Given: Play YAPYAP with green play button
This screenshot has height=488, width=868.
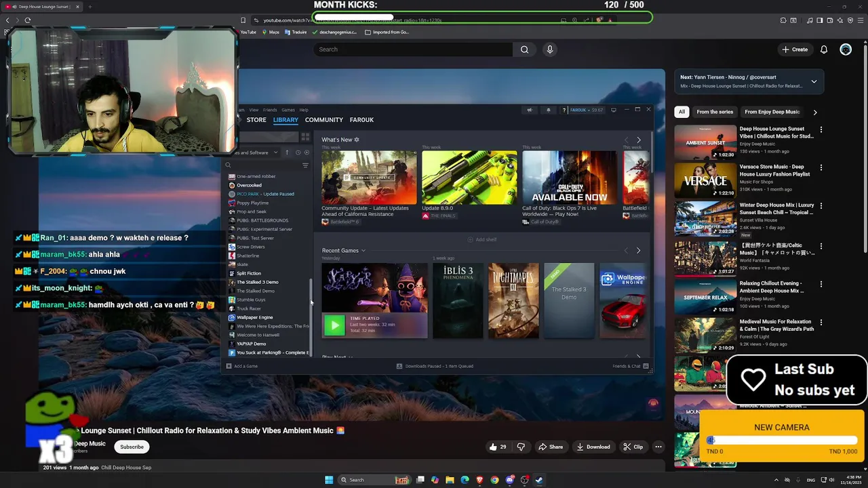Looking at the screenshot, I should pyautogui.click(x=334, y=325).
